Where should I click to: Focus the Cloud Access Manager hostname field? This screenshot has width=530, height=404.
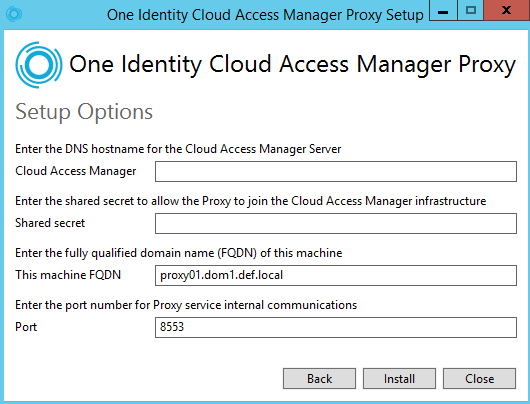(x=336, y=171)
